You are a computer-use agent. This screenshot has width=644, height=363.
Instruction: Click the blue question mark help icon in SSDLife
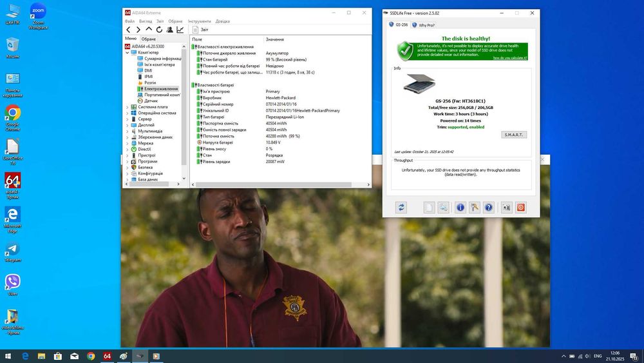(x=488, y=208)
